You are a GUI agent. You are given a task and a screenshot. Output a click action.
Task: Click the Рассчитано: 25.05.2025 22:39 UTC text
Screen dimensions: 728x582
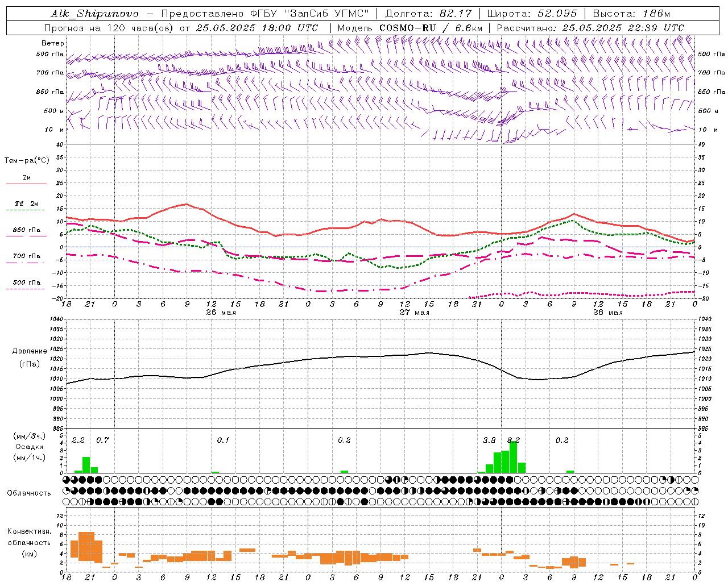(x=590, y=28)
